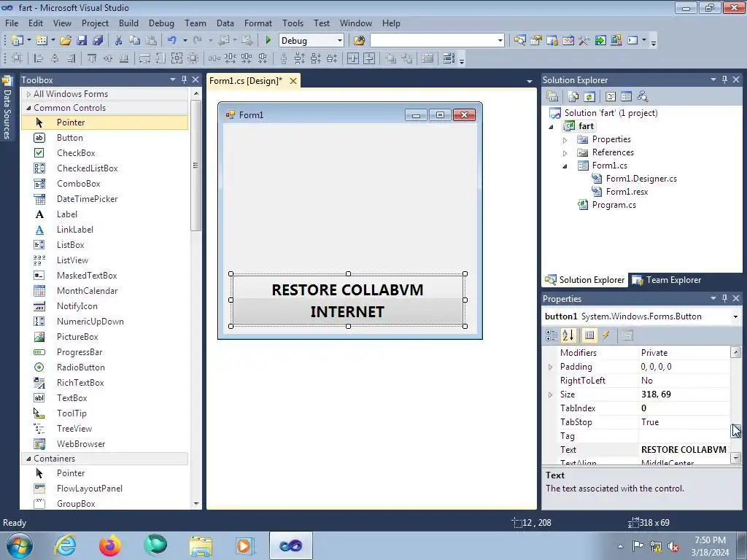Expand References node in Solution Explorer
747x560 pixels.
click(565, 153)
